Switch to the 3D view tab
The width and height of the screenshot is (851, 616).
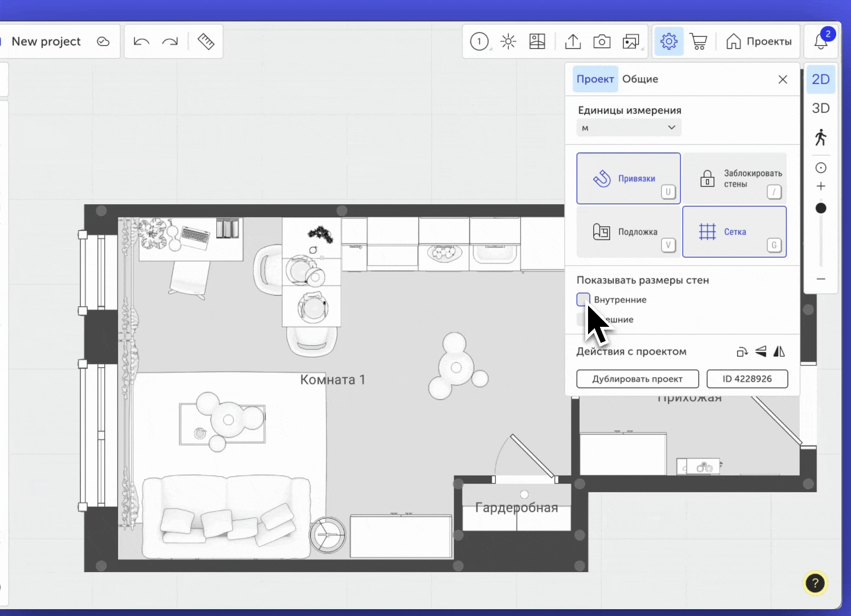(821, 108)
